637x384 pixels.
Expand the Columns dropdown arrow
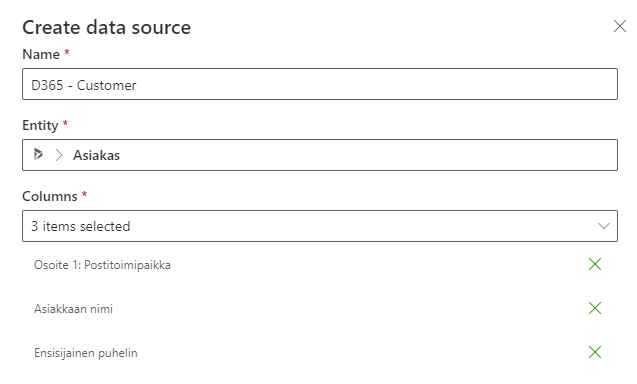(x=604, y=226)
